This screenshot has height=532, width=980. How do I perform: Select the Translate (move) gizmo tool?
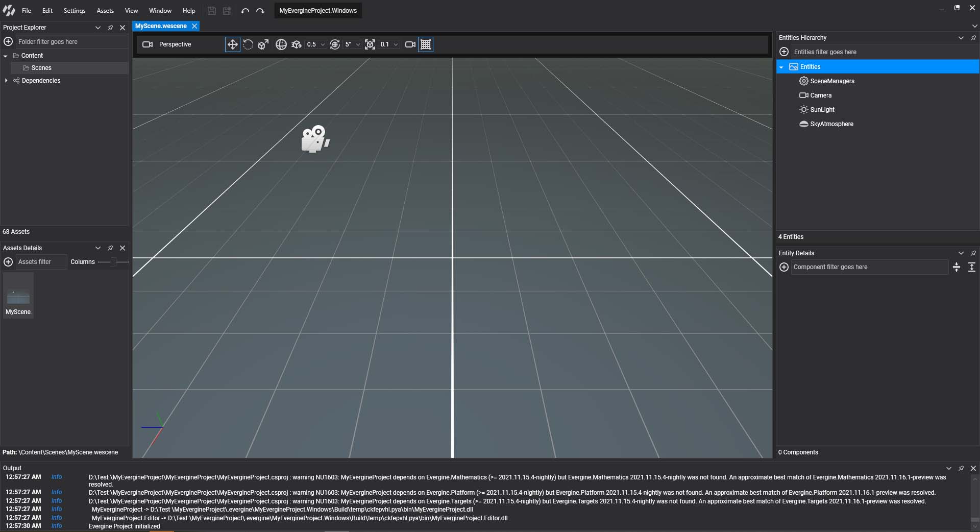[232, 44]
